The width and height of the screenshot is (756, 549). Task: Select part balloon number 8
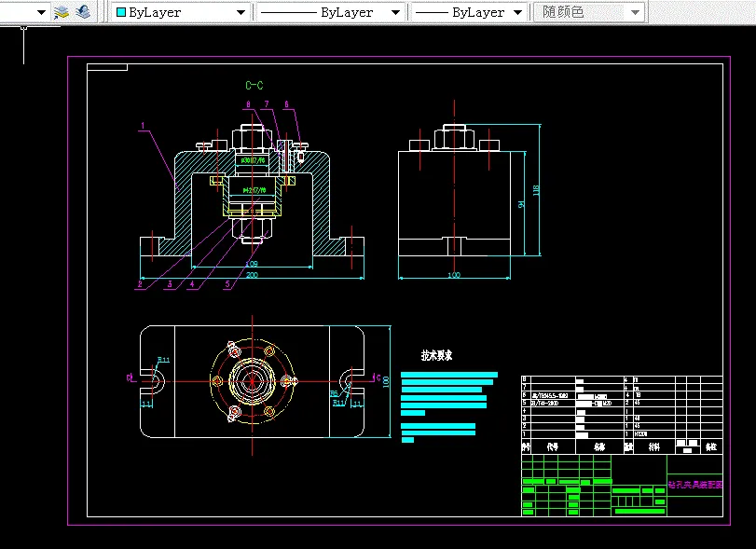tap(248, 104)
